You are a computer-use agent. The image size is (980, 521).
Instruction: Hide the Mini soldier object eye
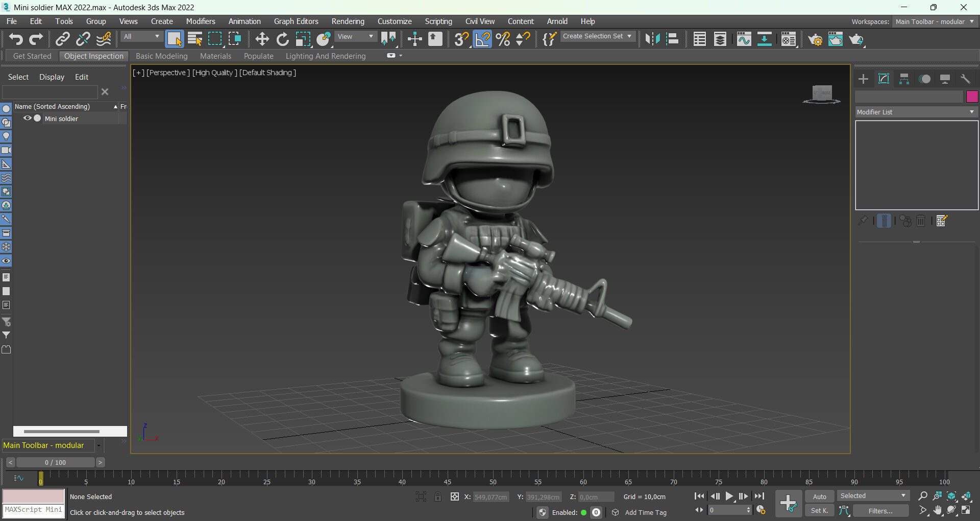coord(28,118)
